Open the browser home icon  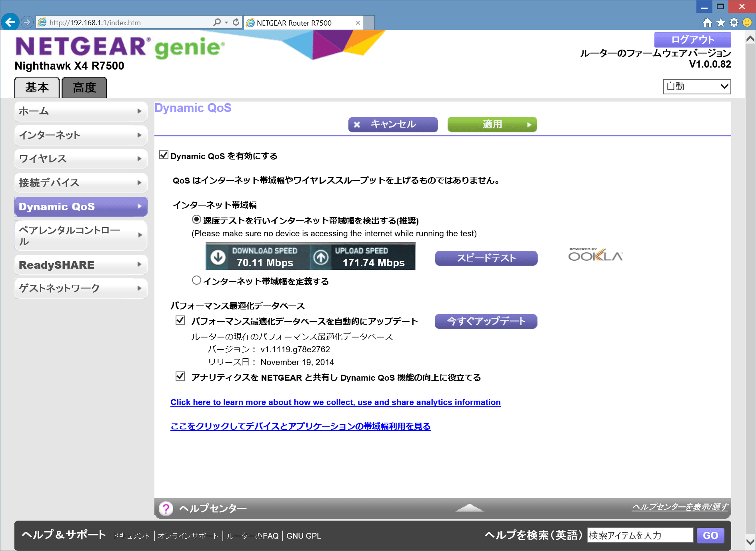707,22
